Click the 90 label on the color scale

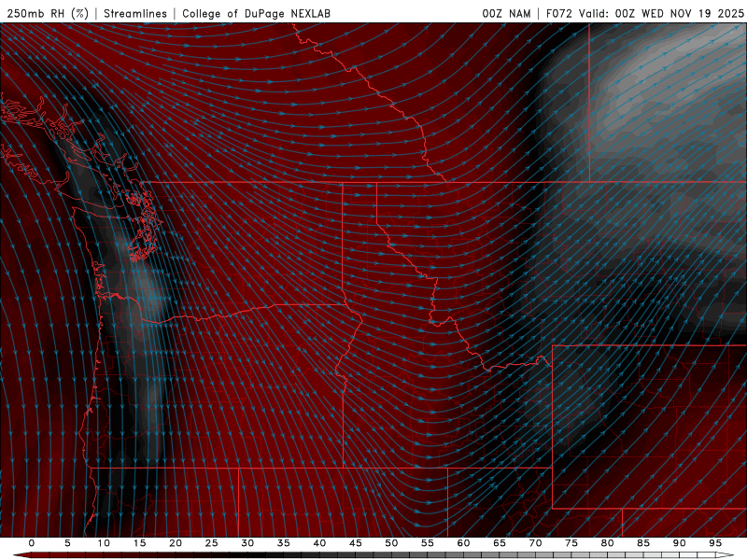[x=680, y=543]
